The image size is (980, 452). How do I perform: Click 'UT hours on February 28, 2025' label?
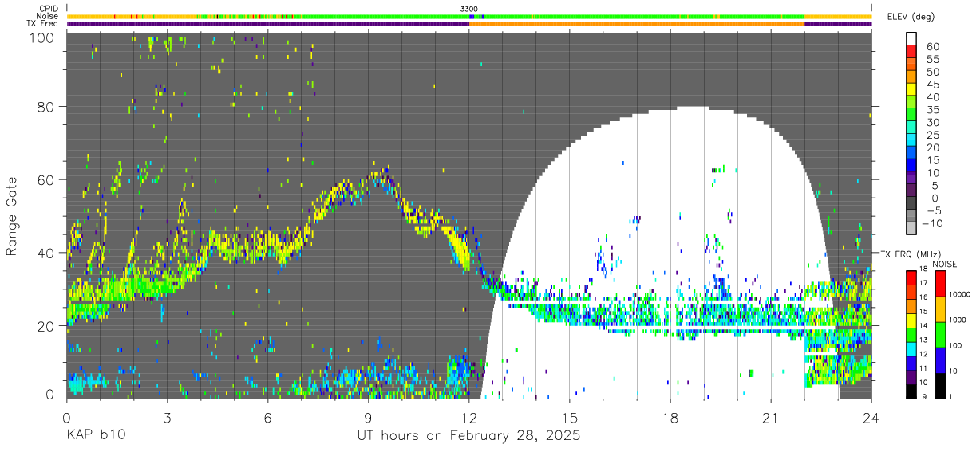click(468, 437)
